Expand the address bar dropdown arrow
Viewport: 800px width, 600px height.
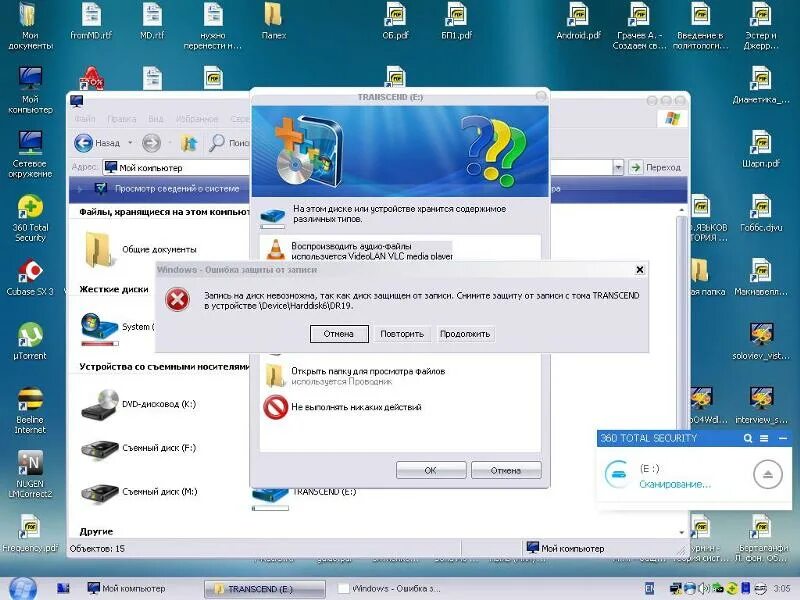click(618, 167)
